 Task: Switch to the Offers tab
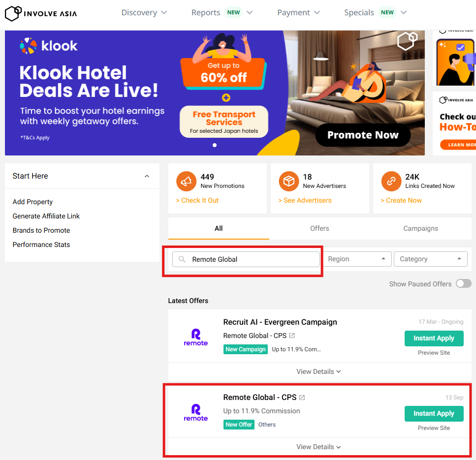319,228
